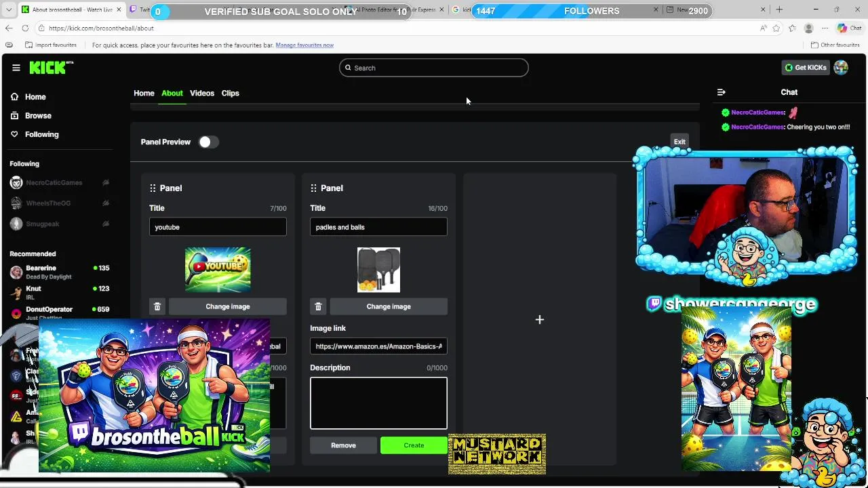
Task: Open the favourites collections icon in the toolbar
Action: [792, 28]
